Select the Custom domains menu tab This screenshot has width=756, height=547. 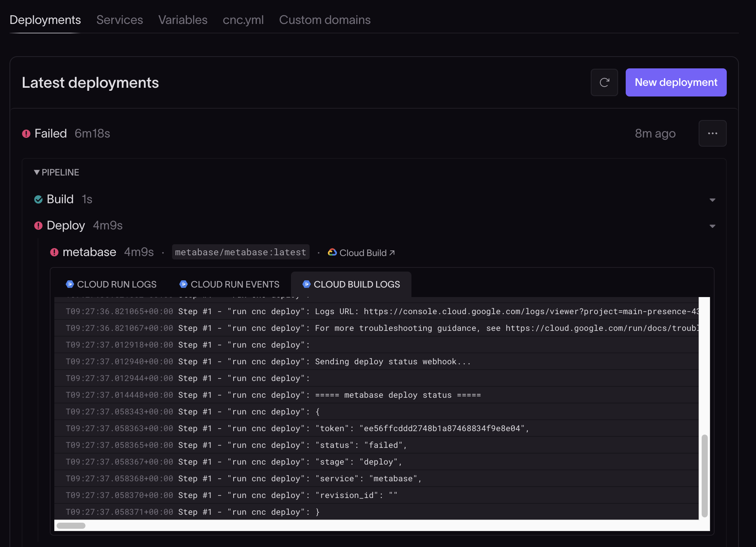324,19
